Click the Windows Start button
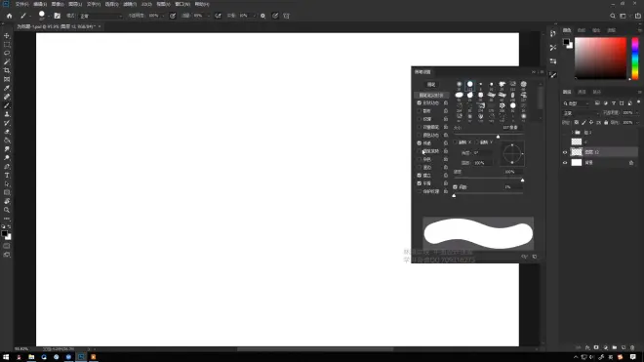644x362 pixels. coord(6,357)
